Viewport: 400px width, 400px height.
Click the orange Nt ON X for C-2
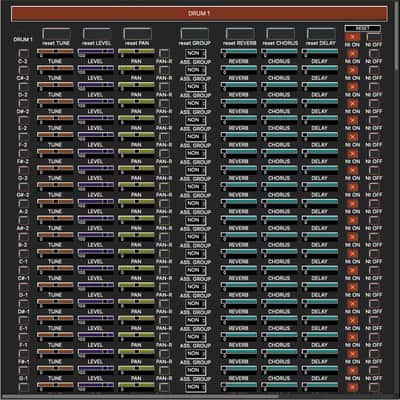352,54
